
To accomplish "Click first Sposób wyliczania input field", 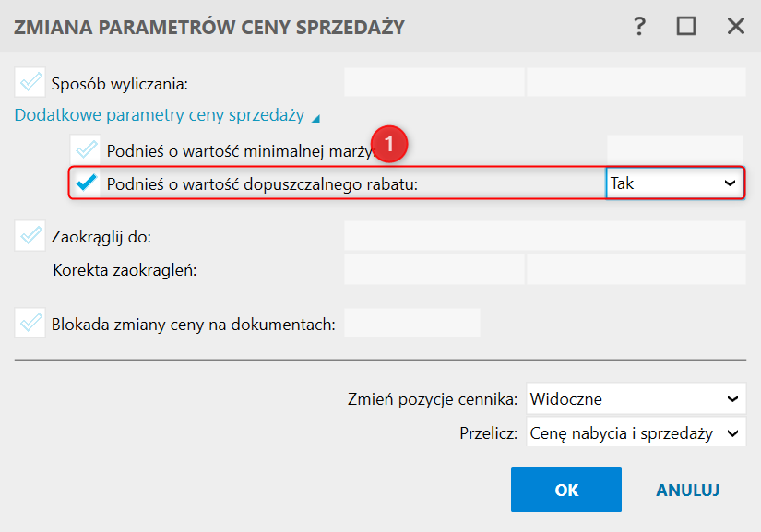I will tap(434, 83).
